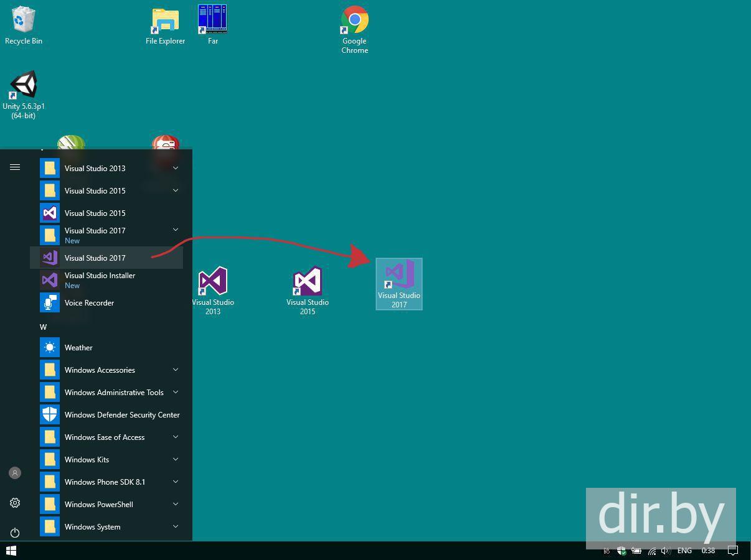Screen dimensions: 751x560
Task: Launch Google Chrome from the desktop
Action: 354,30
